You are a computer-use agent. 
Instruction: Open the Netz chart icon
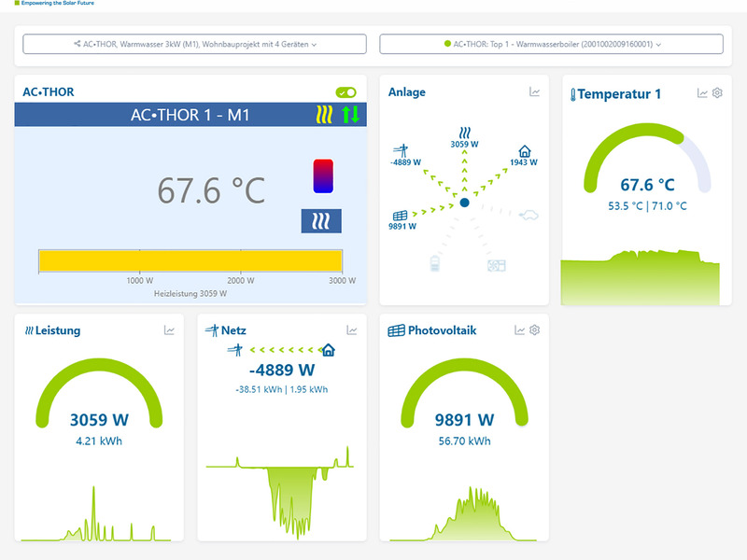point(352,330)
